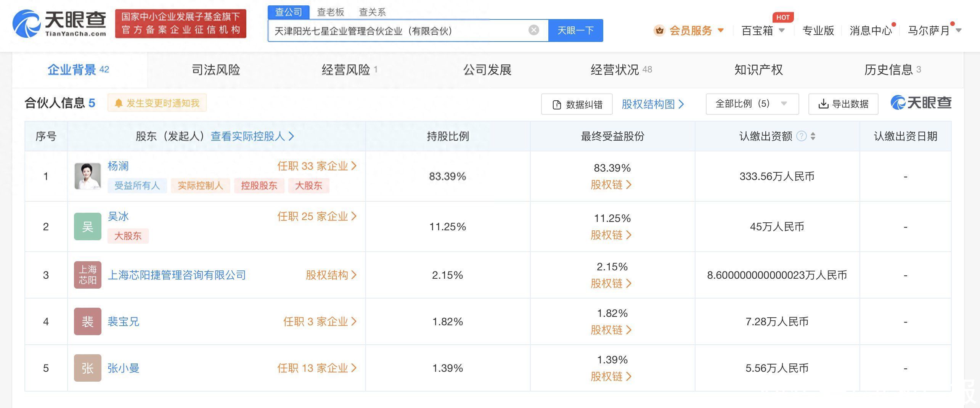Click the 333.56万人民币 cell
The height and width of the screenshot is (408, 980).
(777, 176)
